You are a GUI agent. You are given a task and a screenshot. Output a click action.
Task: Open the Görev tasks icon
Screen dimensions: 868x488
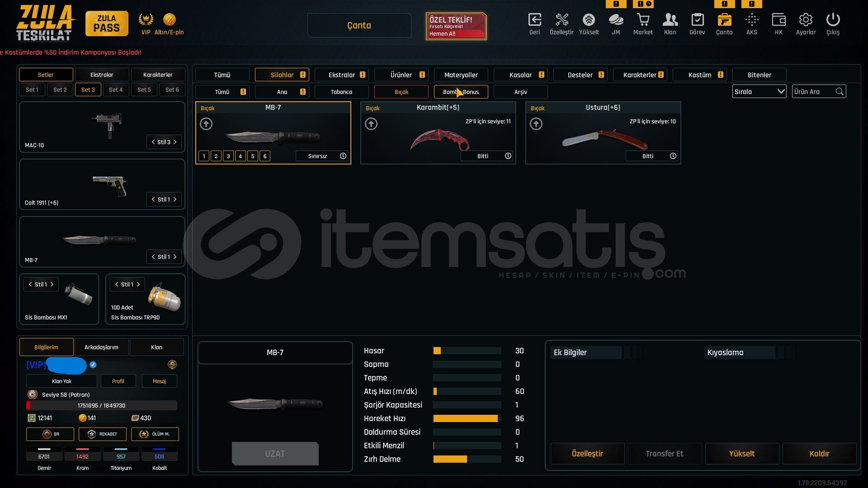[697, 20]
